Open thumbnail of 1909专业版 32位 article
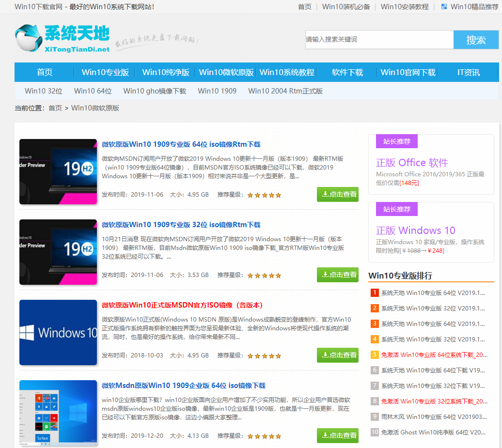 [58, 252]
